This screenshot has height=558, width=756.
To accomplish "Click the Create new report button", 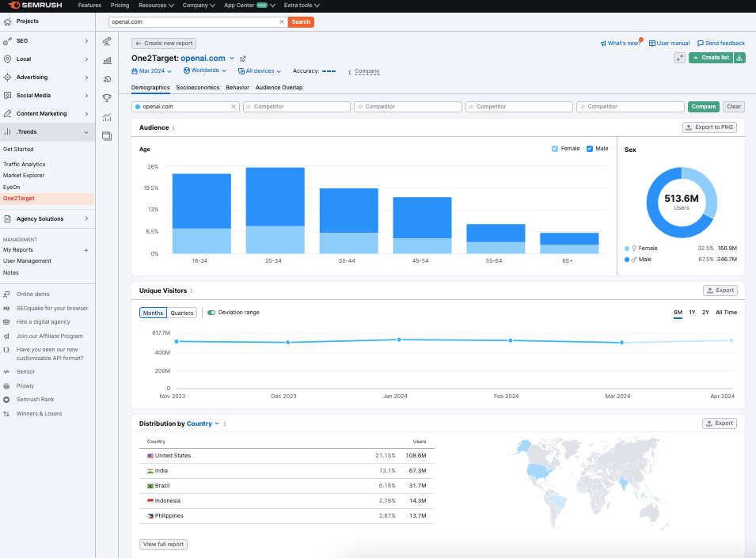I will [x=164, y=44].
